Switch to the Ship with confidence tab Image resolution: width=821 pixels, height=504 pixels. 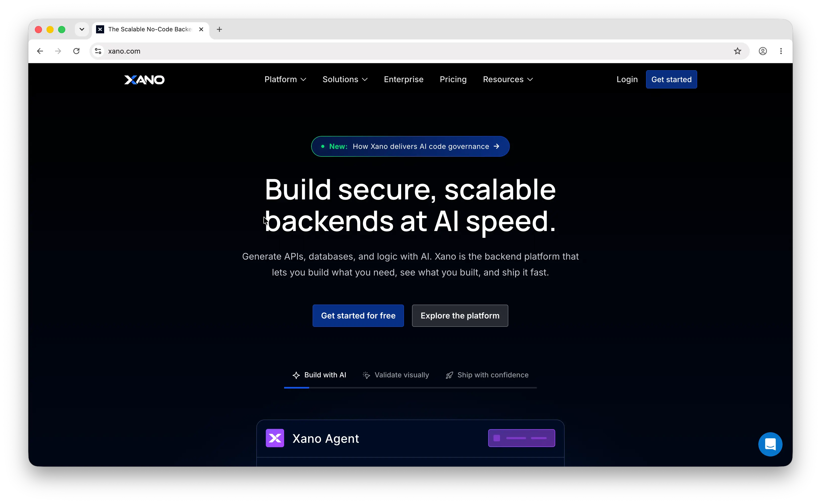pos(487,375)
